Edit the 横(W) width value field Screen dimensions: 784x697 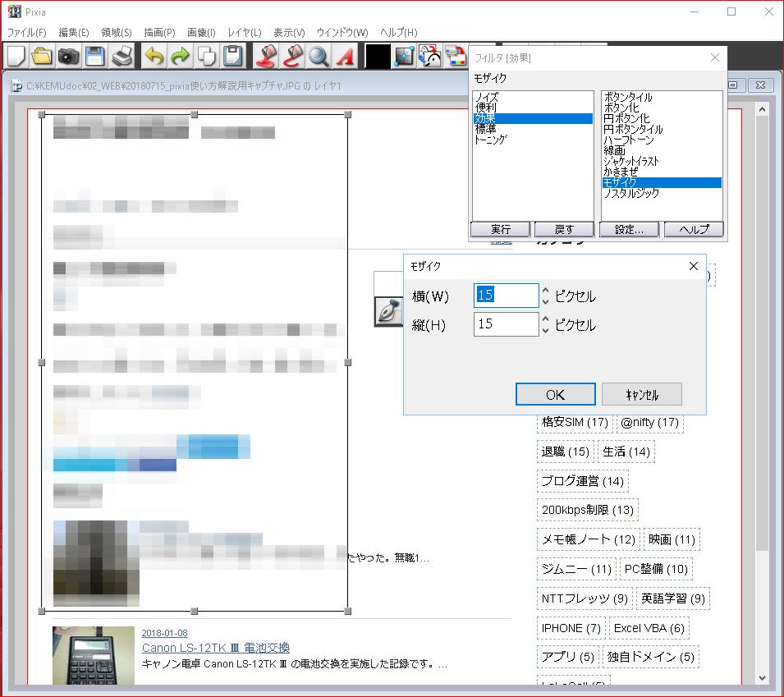click(x=505, y=296)
